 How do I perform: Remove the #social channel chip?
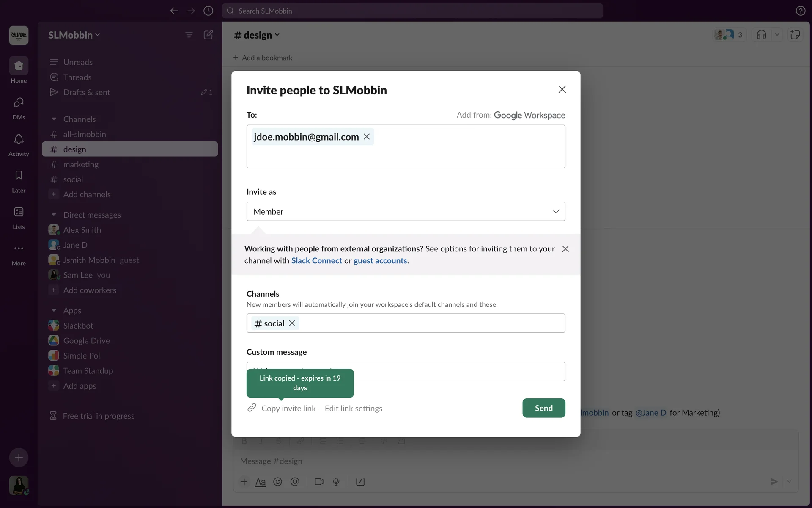click(292, 323)
